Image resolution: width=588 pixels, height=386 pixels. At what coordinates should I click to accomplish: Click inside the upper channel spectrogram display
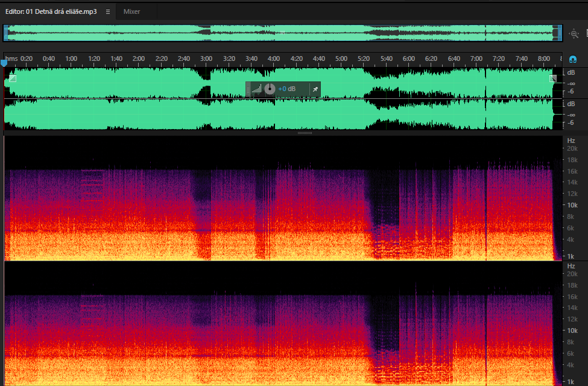[283, 198]
